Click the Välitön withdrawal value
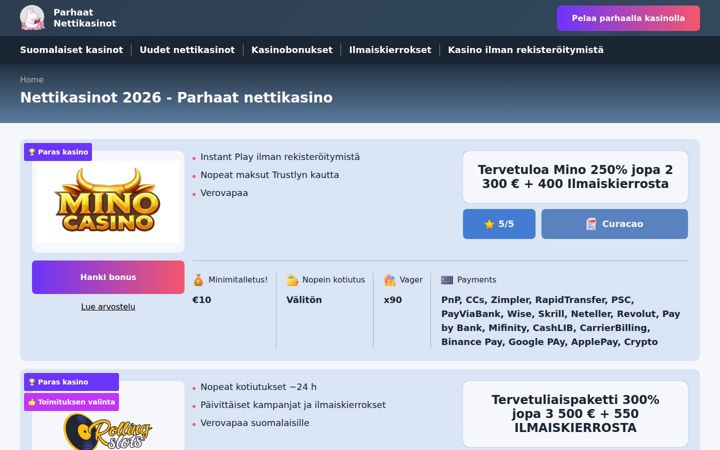The height and width of the screenshot is (450, 720). tap(304, 300)
